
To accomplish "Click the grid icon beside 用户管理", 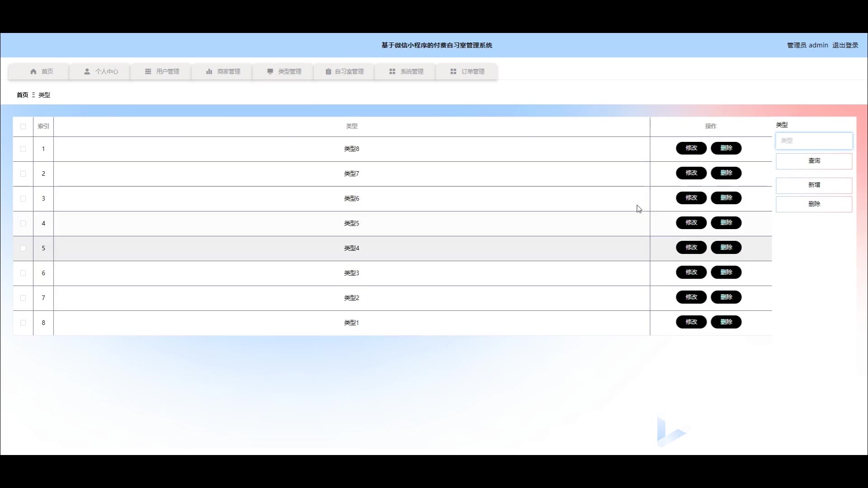I will [x=148, y=71].
